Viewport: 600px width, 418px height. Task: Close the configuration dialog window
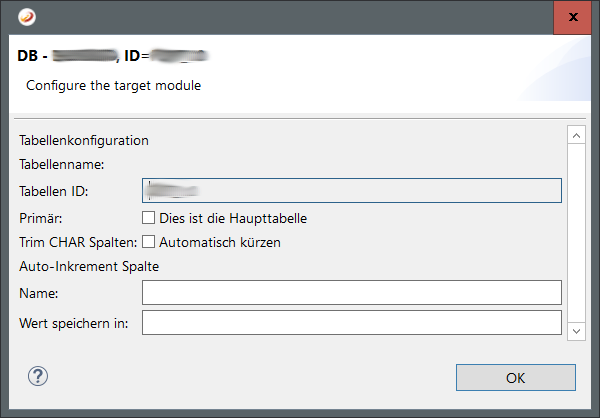point(572,17)
